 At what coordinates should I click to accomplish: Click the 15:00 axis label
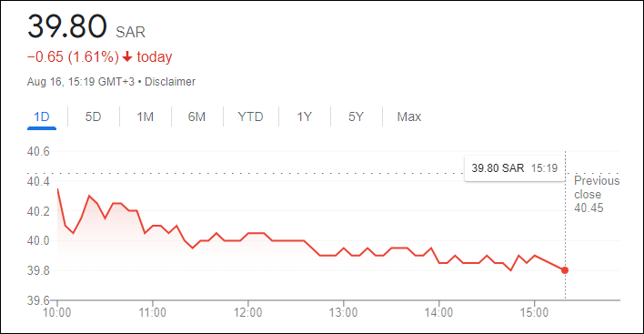(534, 313)
